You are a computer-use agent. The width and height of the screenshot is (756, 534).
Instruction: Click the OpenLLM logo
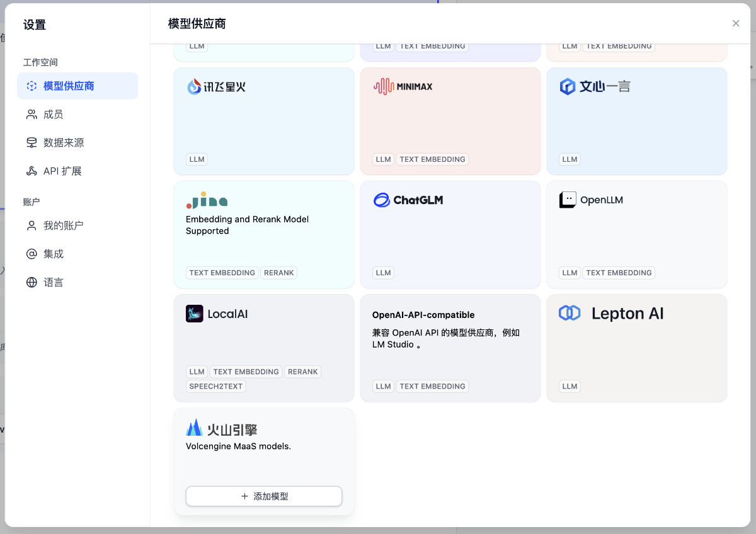tap(591, 200)
